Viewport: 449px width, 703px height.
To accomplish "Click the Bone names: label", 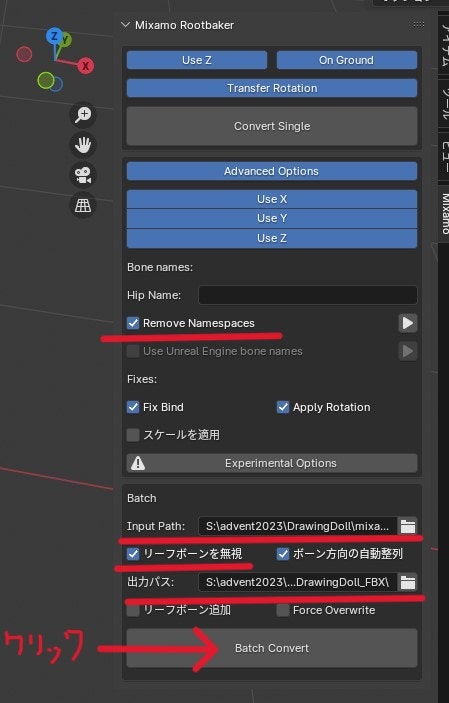I will tap(160, 267).
